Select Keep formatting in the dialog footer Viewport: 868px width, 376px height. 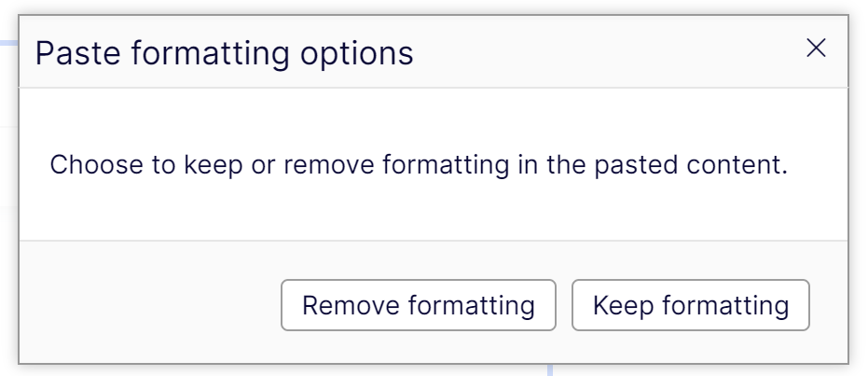[x=690, y=305]
